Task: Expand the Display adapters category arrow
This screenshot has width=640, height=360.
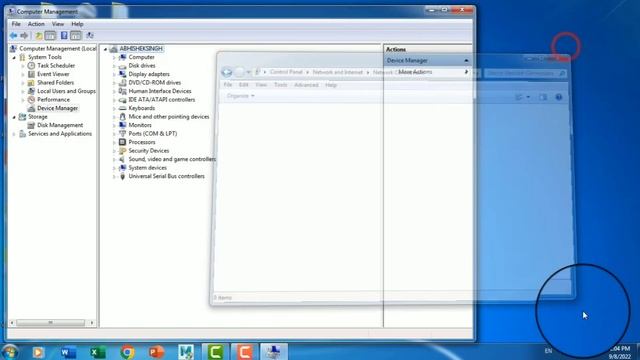Action: 114,75
